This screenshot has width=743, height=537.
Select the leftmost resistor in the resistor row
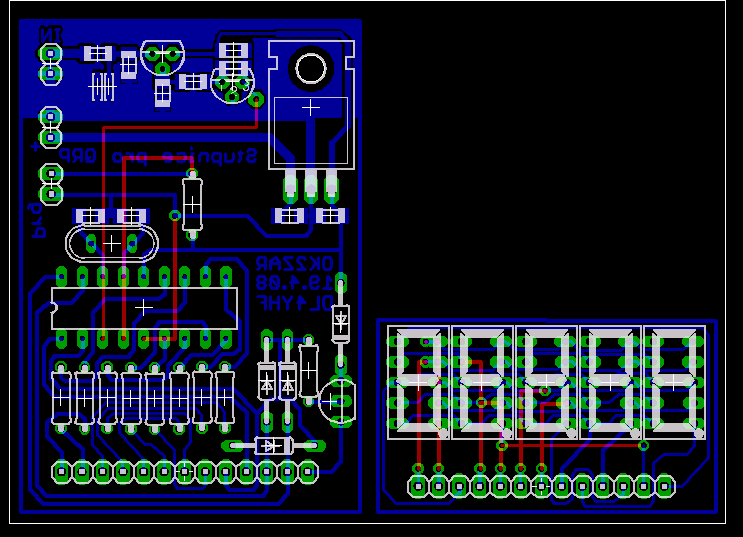(62, 396)
